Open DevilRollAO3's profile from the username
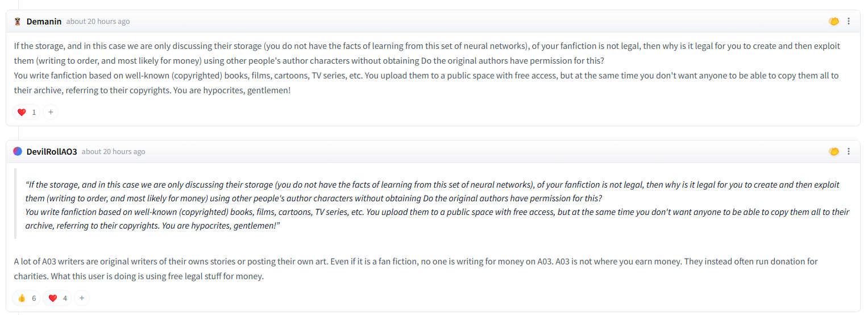Screen dimensions: 868x315 (x=52, y=152)
